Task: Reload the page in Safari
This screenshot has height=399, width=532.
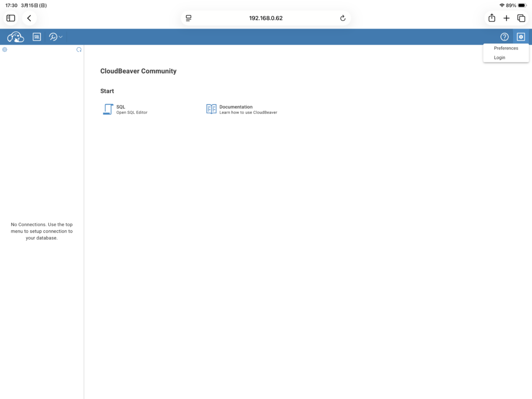Action: pos(342,18)
